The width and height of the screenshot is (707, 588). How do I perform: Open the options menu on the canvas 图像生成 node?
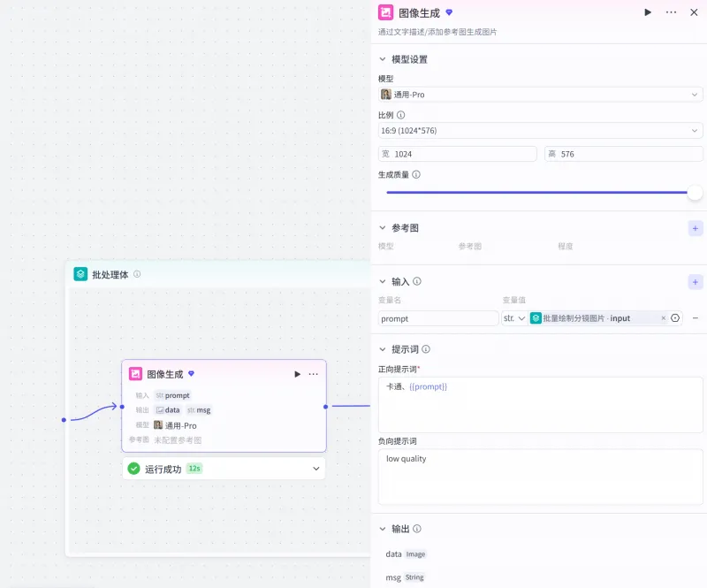pyautogui.click(x=314, y=373)
